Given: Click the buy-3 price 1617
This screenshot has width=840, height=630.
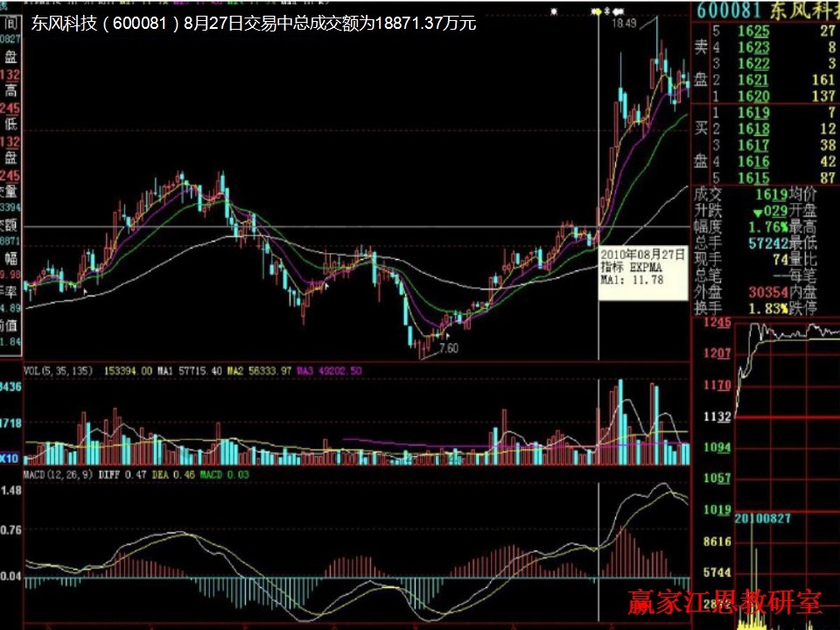Looking at the screenshot, I should coord(753,145).
